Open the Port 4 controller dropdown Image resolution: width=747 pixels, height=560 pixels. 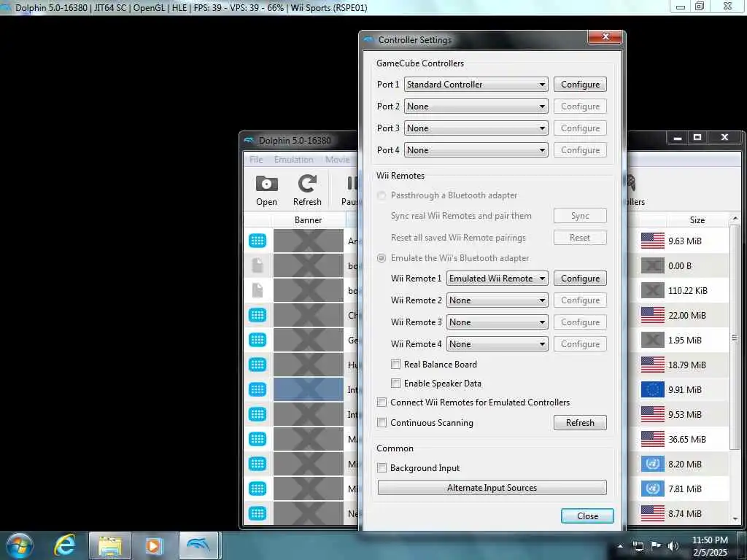(x=476, y=150)
